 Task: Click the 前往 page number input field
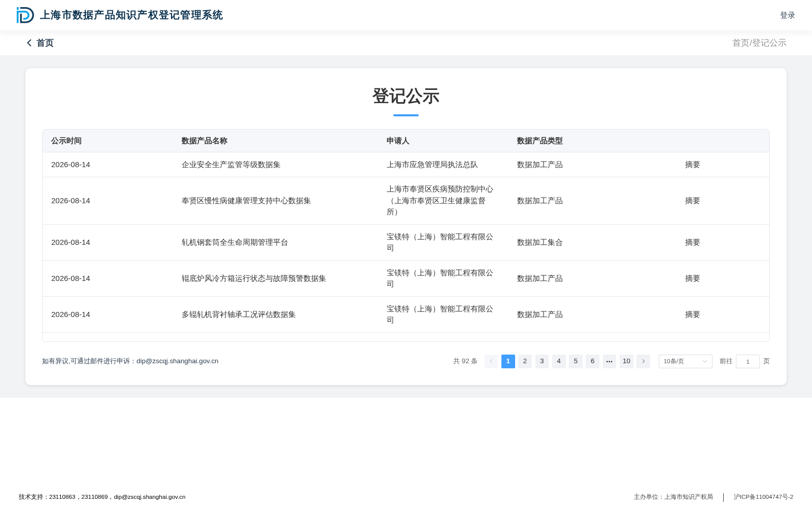(748, 361)
